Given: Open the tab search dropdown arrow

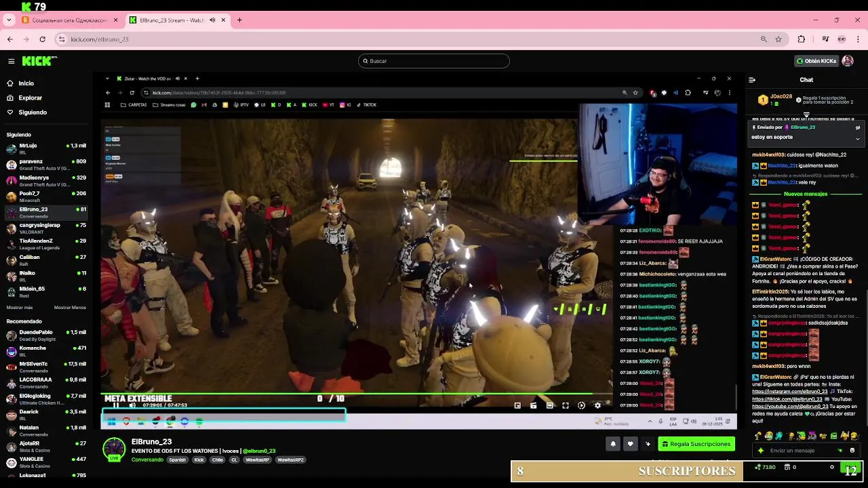Looking at the screenshot, I should 8,20.
